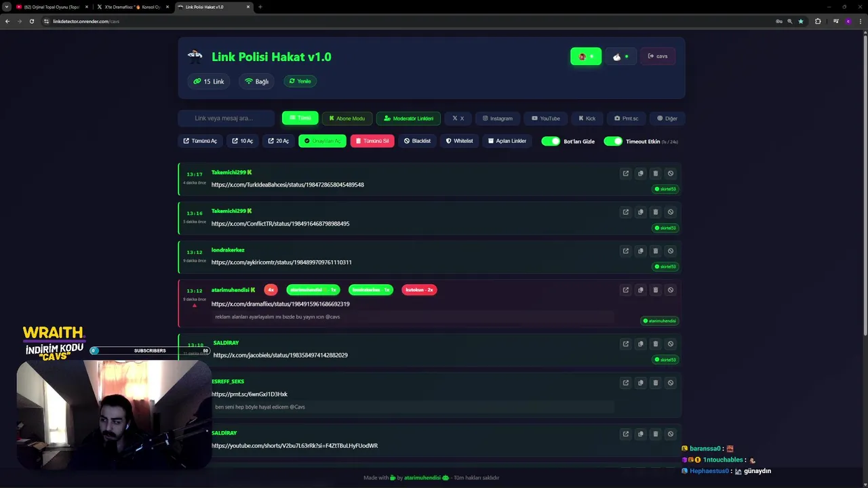Open 10 links with 10 Aç

(242, 141)
